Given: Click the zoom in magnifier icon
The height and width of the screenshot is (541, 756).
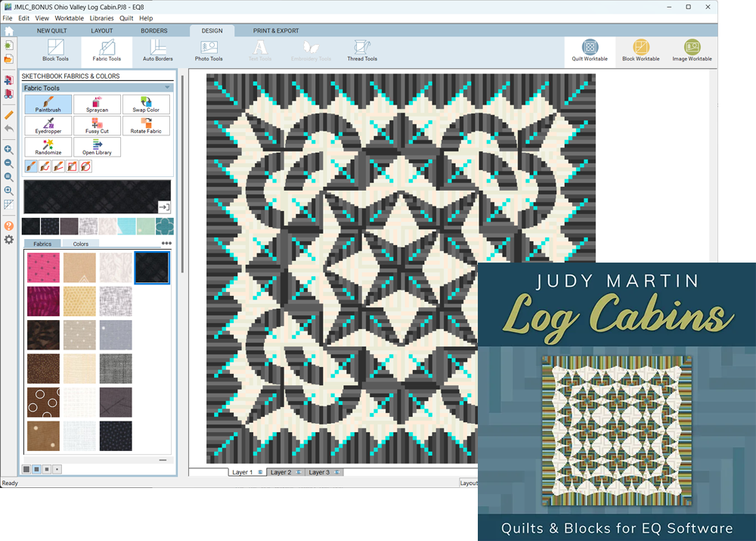Looking at the screenshot, I should click(x=9, y=150).
